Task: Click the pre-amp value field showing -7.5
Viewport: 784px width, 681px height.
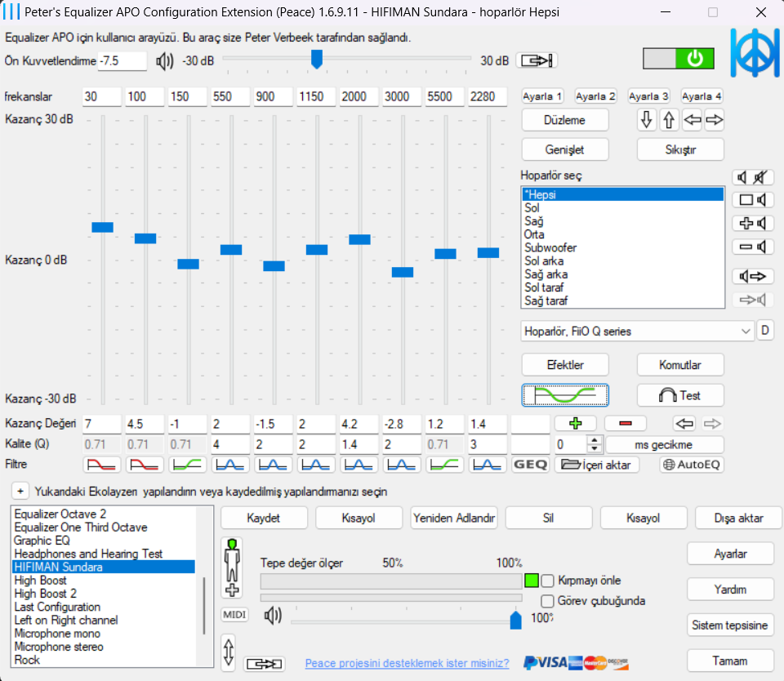Action: (122, 61)
